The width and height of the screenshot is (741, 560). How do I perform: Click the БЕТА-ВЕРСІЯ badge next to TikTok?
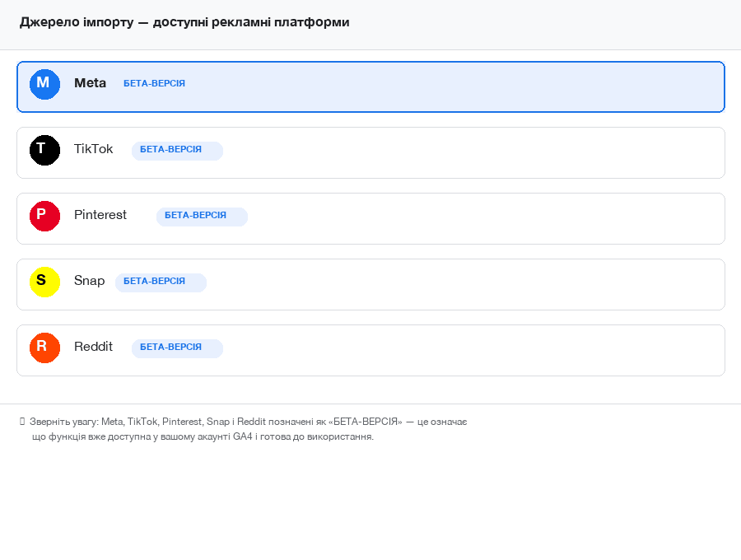click(177, 151)
